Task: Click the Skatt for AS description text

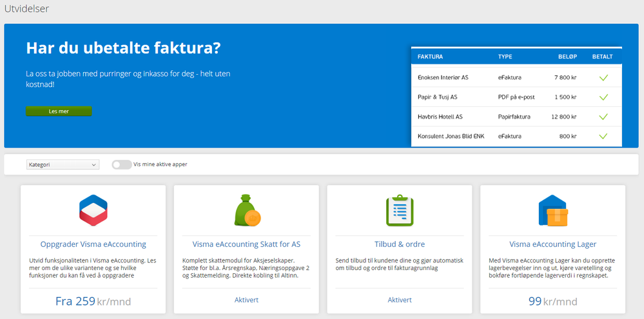Action: [246, 268]
